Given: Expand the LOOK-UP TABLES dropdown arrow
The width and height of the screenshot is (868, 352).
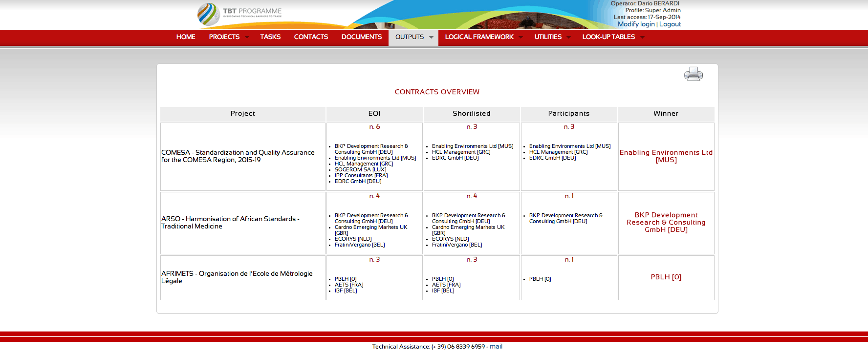Looking at the screenshot, I should click(x=642, y=37).
